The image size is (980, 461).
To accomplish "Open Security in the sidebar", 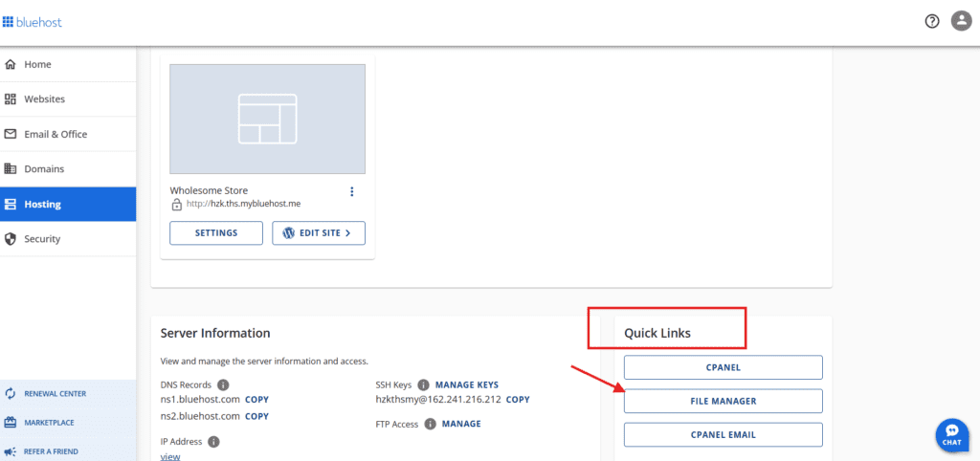I will (68, 239).
